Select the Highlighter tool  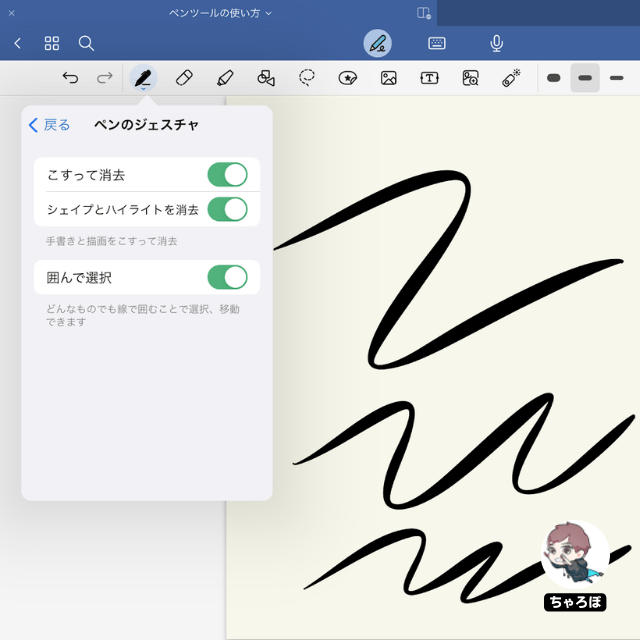click(x=225, y=78)
